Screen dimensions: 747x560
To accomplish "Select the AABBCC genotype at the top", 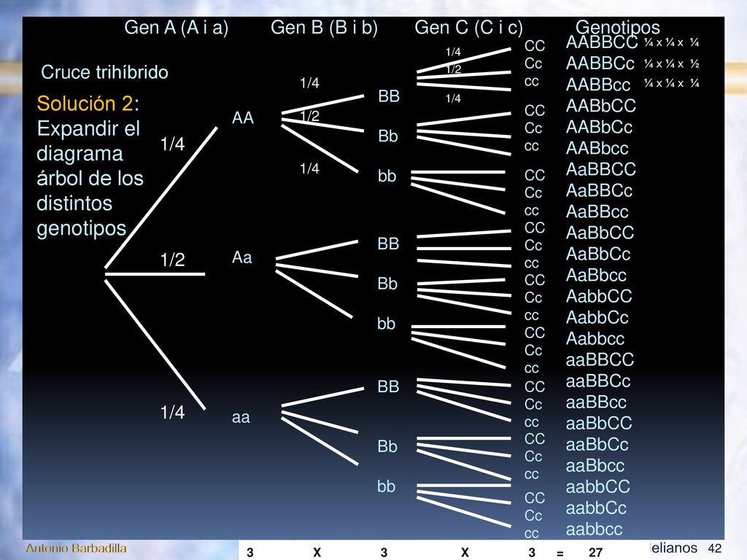I will [602, 42].
